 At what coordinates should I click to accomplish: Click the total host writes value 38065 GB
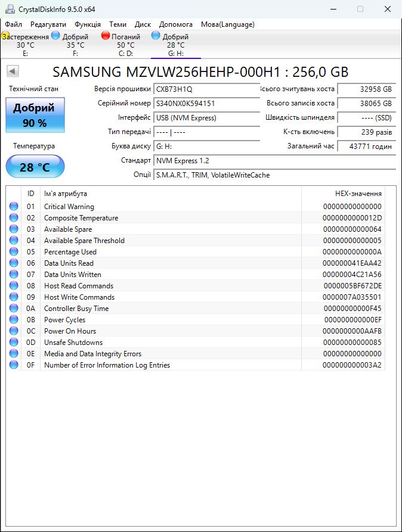367,104
